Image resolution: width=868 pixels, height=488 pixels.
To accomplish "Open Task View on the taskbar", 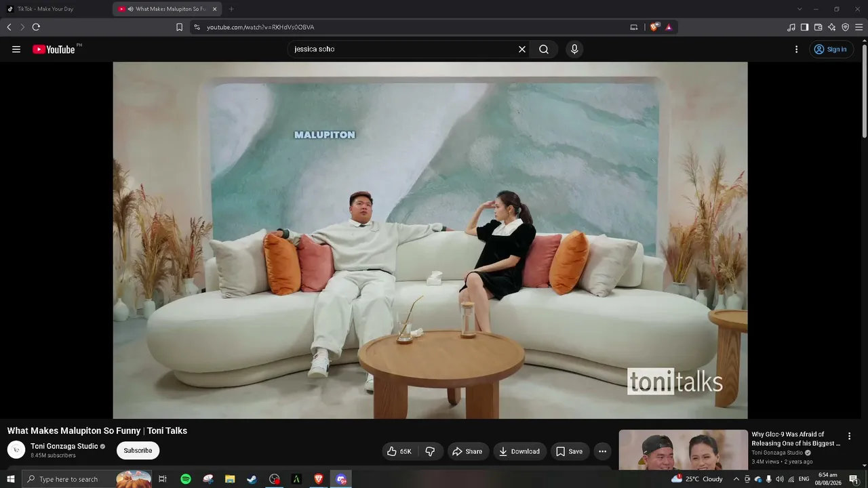I will tap(163, 479).
